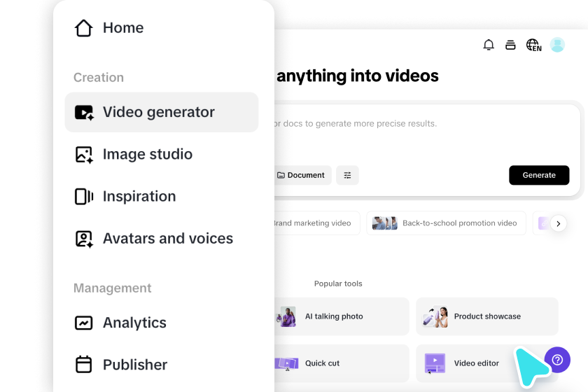
Task: Click the Document upload button
Action: pos(302,175)
